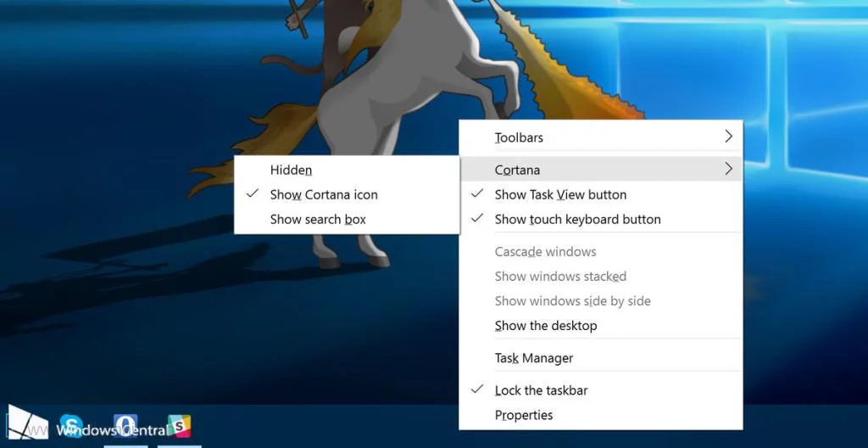This screenshot has height=448, width=868.
Task: Open Slack from the taskbar
Action: click(179, 426)
